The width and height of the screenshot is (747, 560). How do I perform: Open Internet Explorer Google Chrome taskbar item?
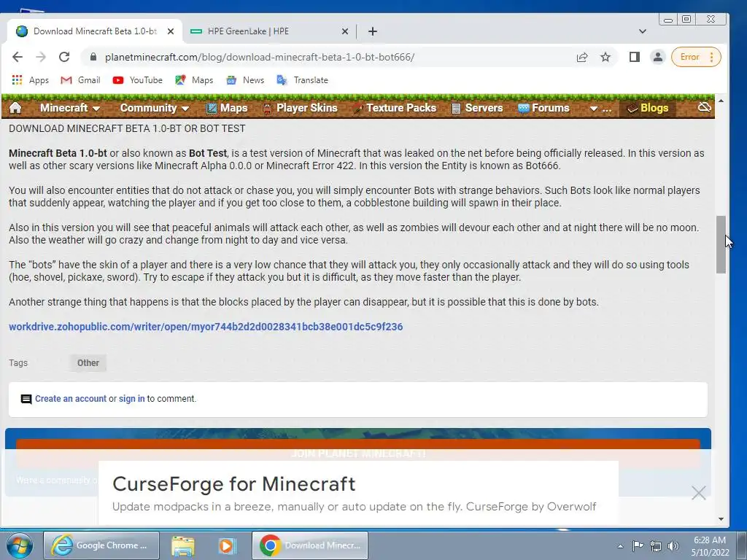(x=101, y=545)
